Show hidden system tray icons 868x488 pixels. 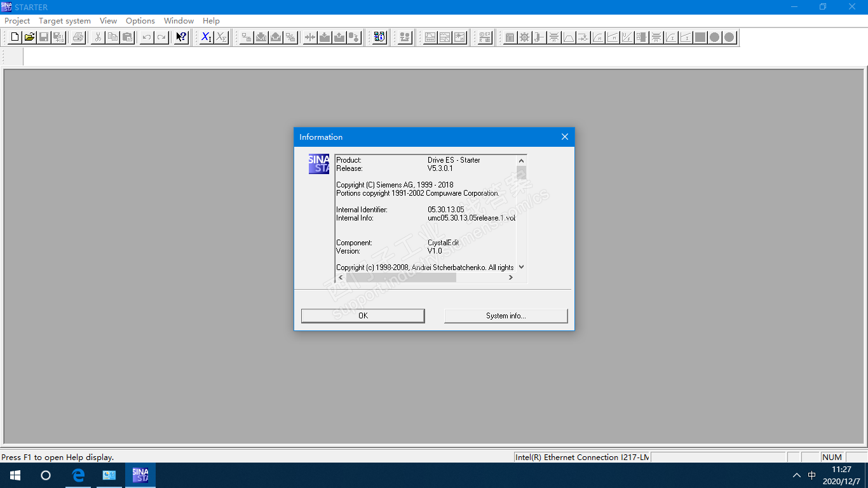[797, 475]
